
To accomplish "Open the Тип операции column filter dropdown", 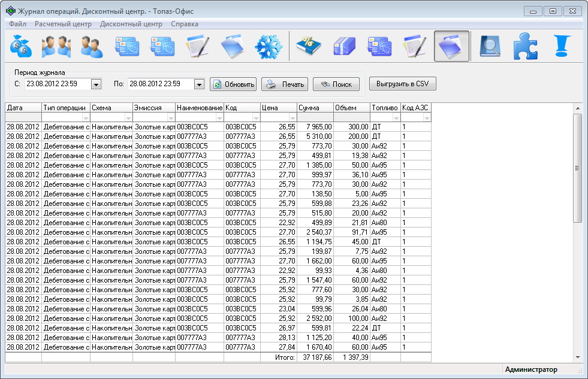I will (86, 118).
